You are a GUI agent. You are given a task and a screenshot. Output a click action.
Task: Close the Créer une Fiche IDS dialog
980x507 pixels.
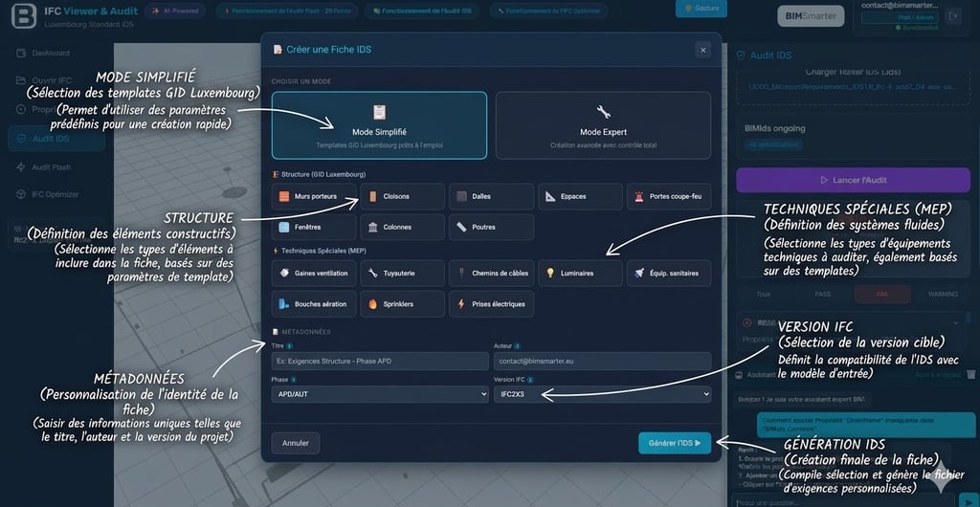(x=703, y=50)
